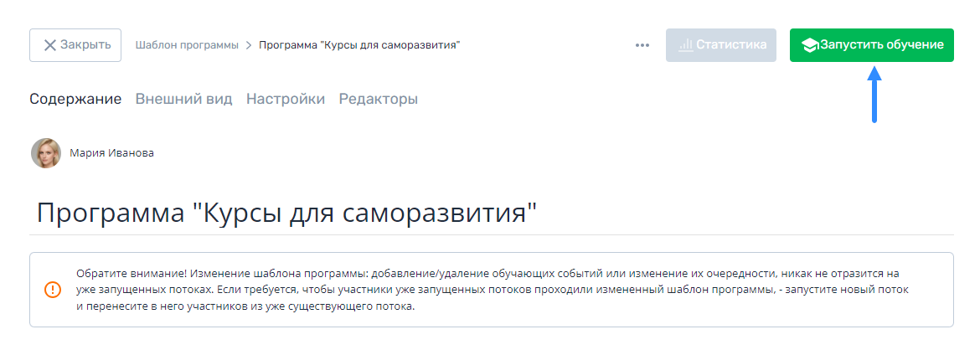This screenshot has width=980, height=355.
Task: Switch to the Внешний вид tab
Action: pos(183,99)
